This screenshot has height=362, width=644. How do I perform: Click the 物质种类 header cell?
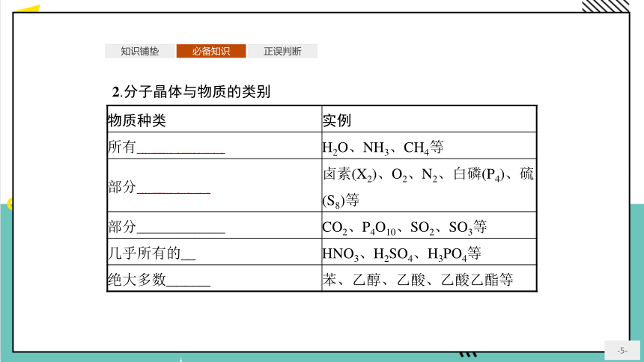pyautogui.click(x=214, y=120)
